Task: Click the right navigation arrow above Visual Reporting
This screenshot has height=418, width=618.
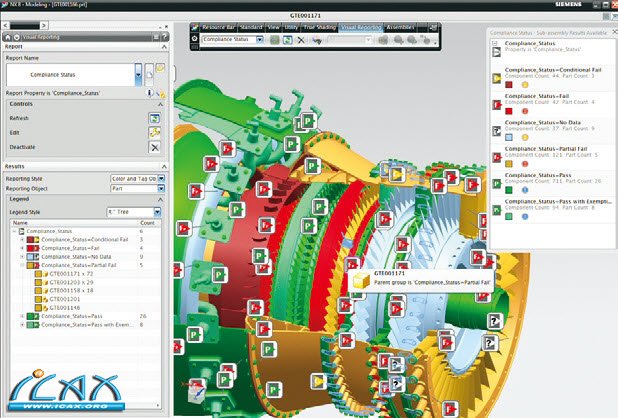Action: tap(45, 26)
